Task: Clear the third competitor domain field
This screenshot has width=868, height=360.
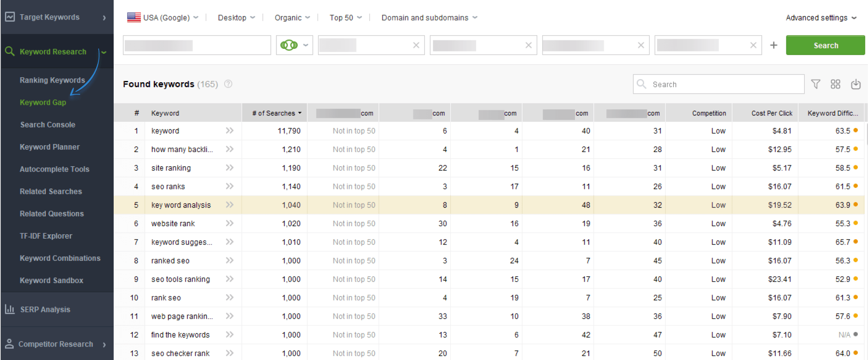Action: click(x=641, y=45)
